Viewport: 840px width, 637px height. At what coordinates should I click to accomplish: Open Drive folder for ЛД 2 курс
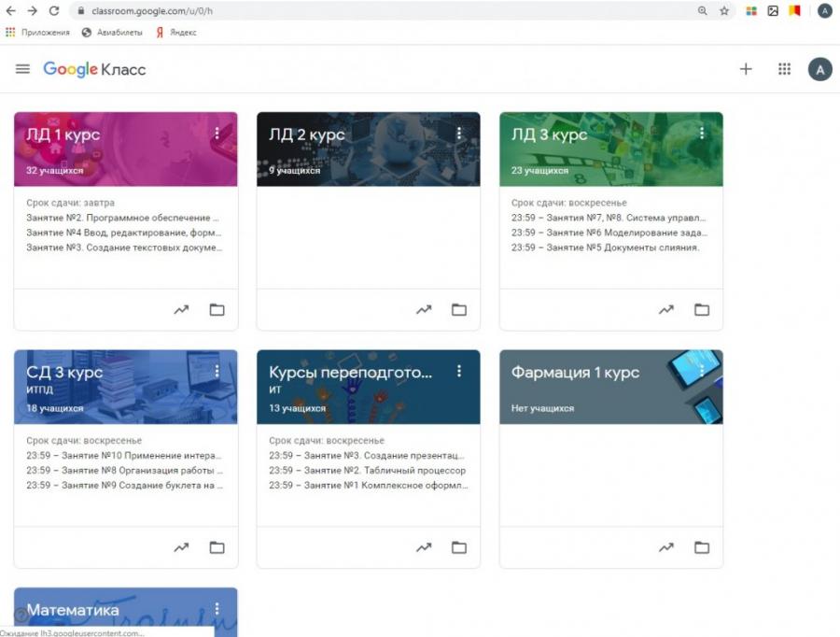pos(459,309)
